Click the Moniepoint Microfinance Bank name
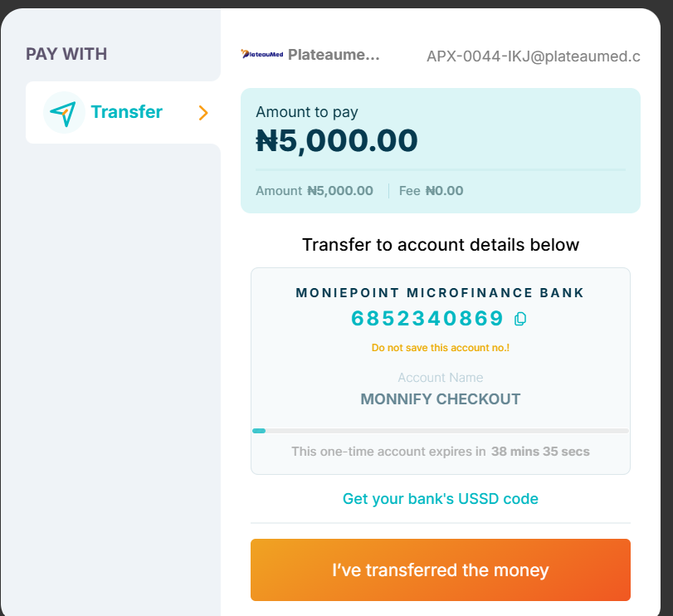Viewport: 673px width, 616px height. [x=441, y=293]
